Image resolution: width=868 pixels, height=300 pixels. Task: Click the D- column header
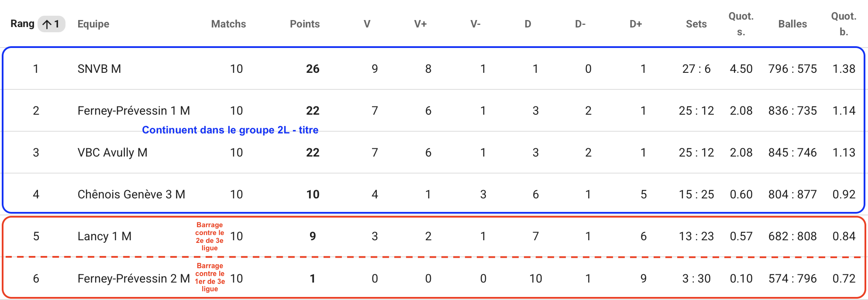coord(580,24)
